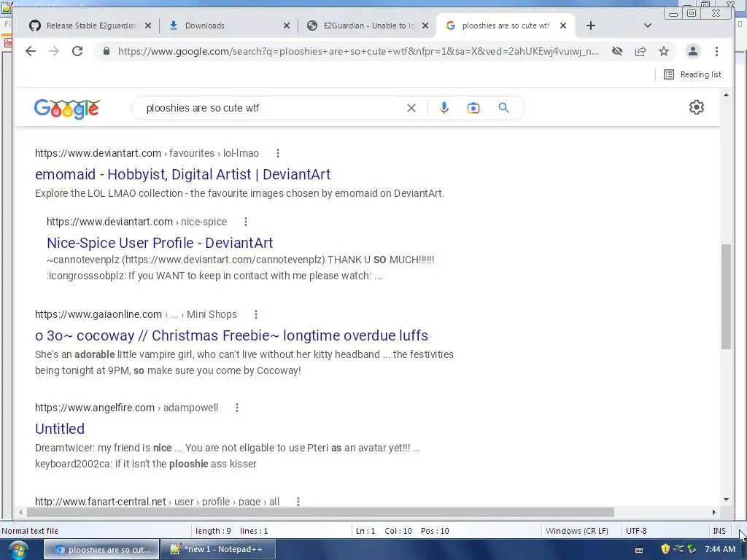Viewport: 747px width, 560px height.
Task: Open Nice-Spice User Profile DeviantArt link
Action: (160, 243)
